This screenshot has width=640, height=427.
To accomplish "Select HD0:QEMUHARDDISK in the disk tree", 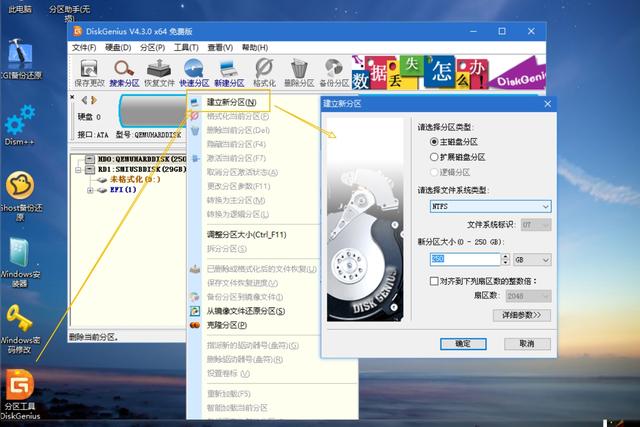I will coord(141,159).
